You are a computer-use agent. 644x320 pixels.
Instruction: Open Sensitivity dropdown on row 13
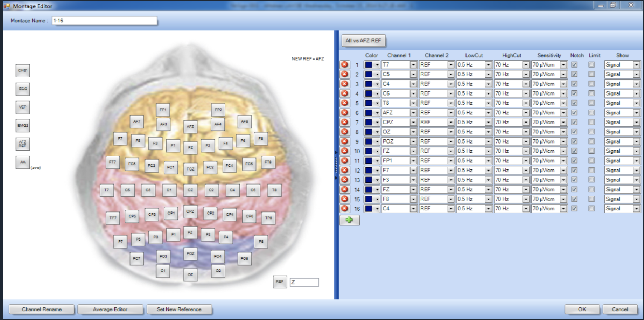[563, 180]
